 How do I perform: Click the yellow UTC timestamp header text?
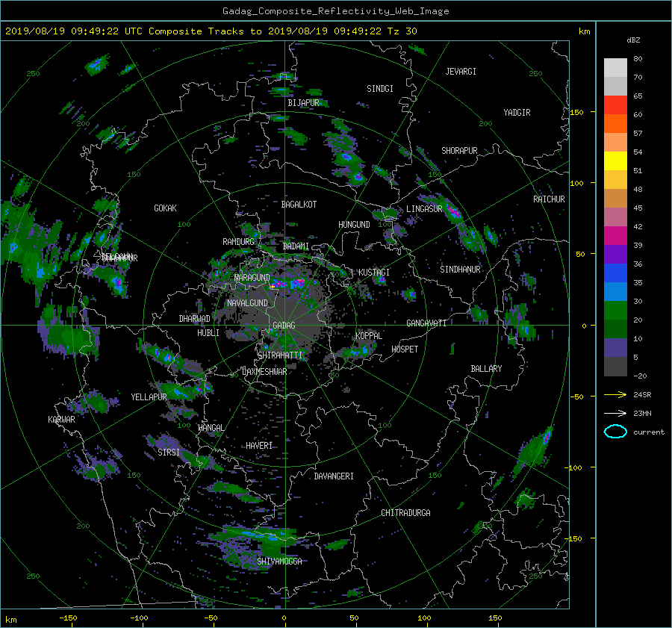[x=211, y=31]
